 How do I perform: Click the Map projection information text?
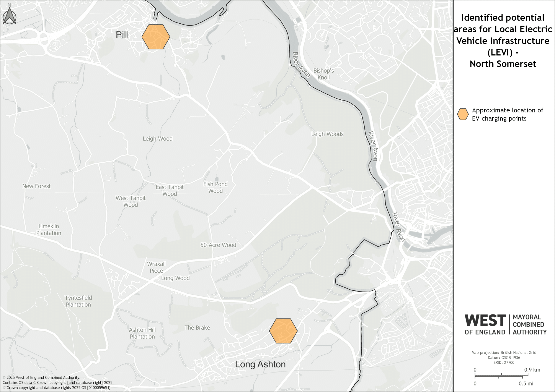pos(504,358)
